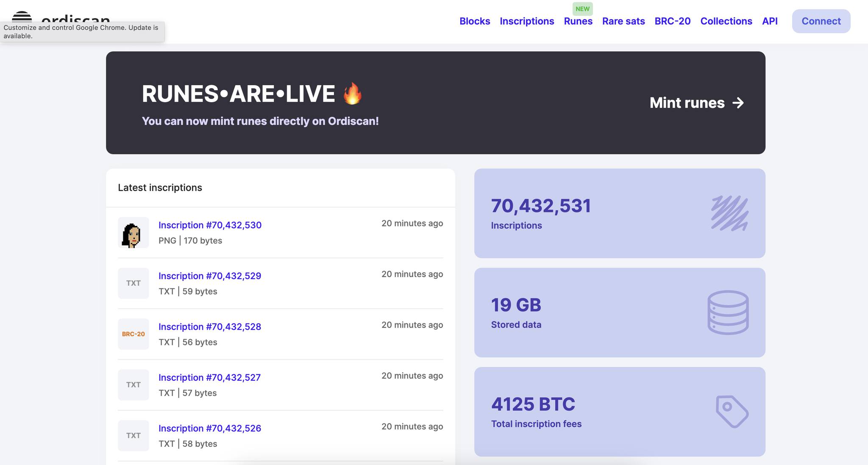Click the 19 GB stored data value
This screenshot has width=868, height=465.
click(516, 305)
